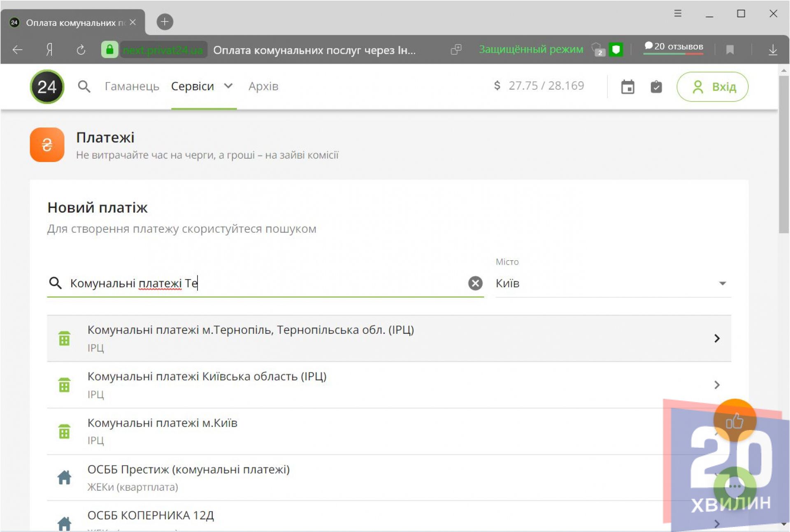
Task: Open the calendar icon in header
Action: pos(627,87)
